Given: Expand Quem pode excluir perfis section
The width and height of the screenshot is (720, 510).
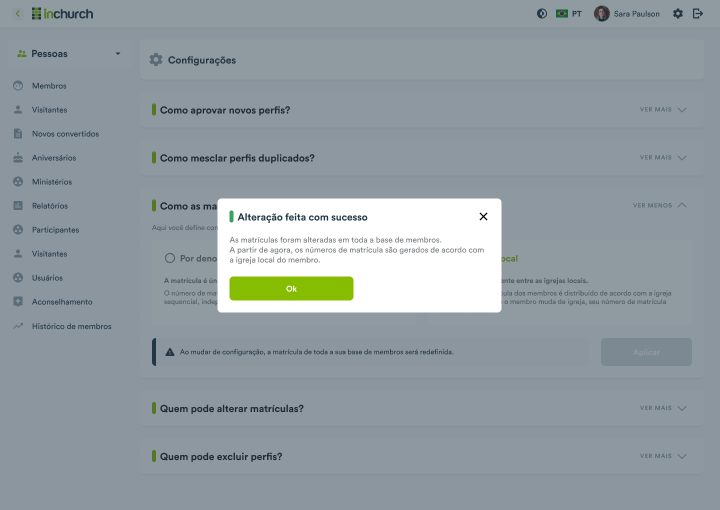Looking at the screenshot, I should coord(663,456).
